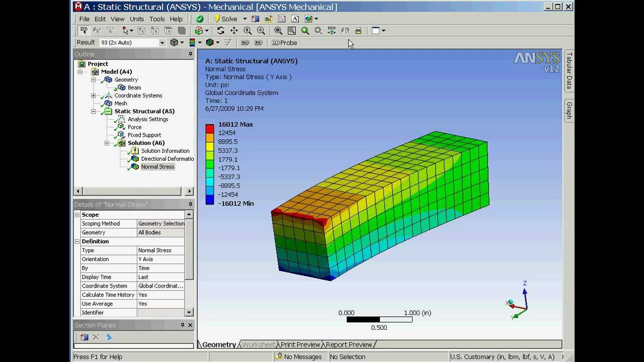The image size is (644, 362).
Task: Click the Display Time 'Last' value cell
Action: pyautogui.click(x=160, y=277)
